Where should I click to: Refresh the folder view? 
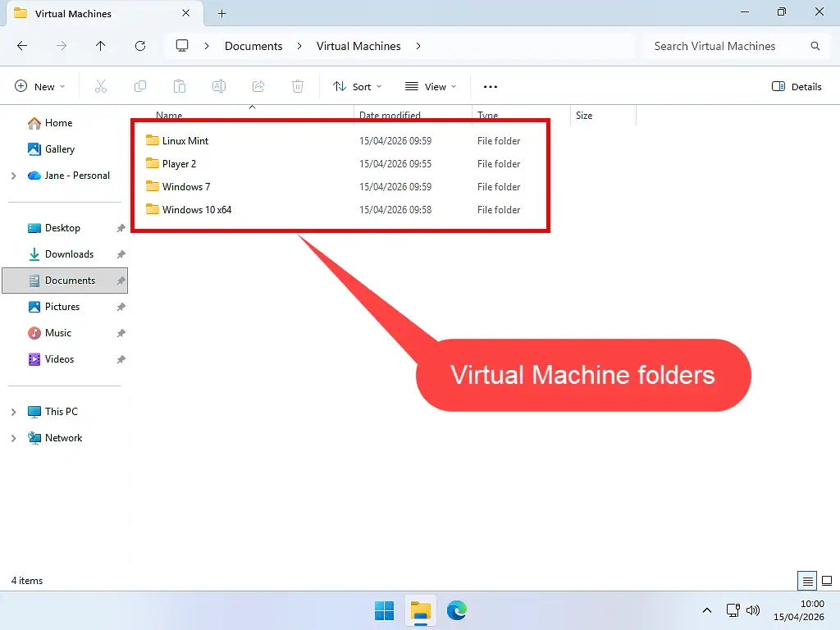point(139,46)
